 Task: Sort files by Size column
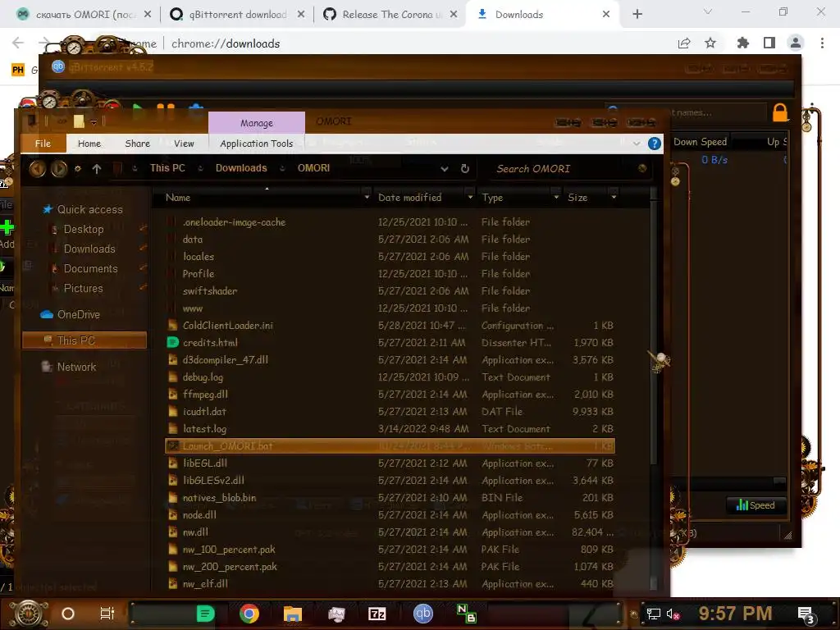[577, 198]
